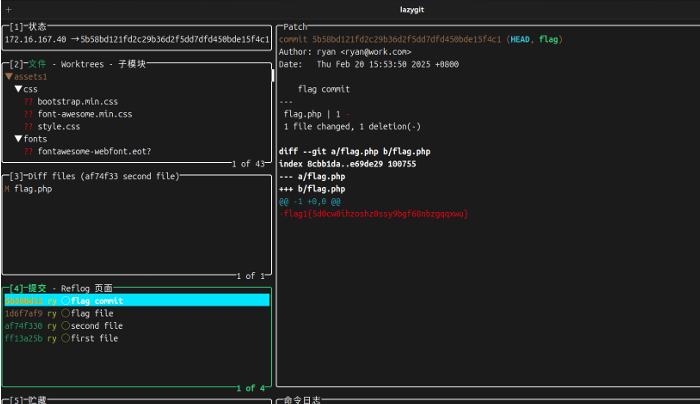This screenshot has width=700, height=404.
Task: Select the 'first file' commit ff13a25b
Action: 137,338
